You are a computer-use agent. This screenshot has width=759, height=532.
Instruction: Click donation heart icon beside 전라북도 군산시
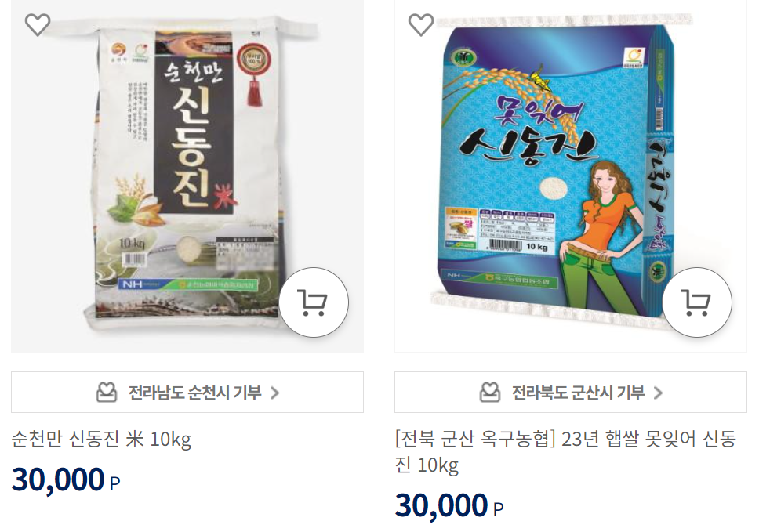click(x=490, y=393)
